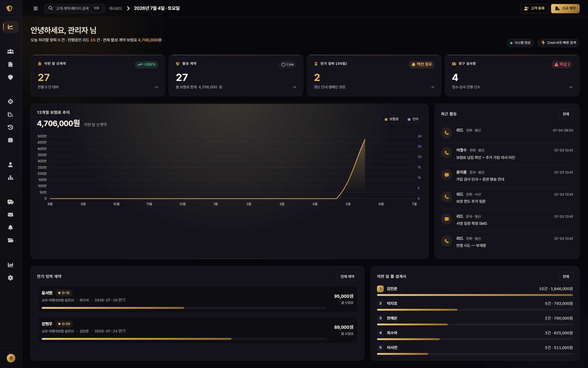This screenshot has height=368, width=588.
Task: Open the history clock icon in sidebar
Action: coord(10,127)
